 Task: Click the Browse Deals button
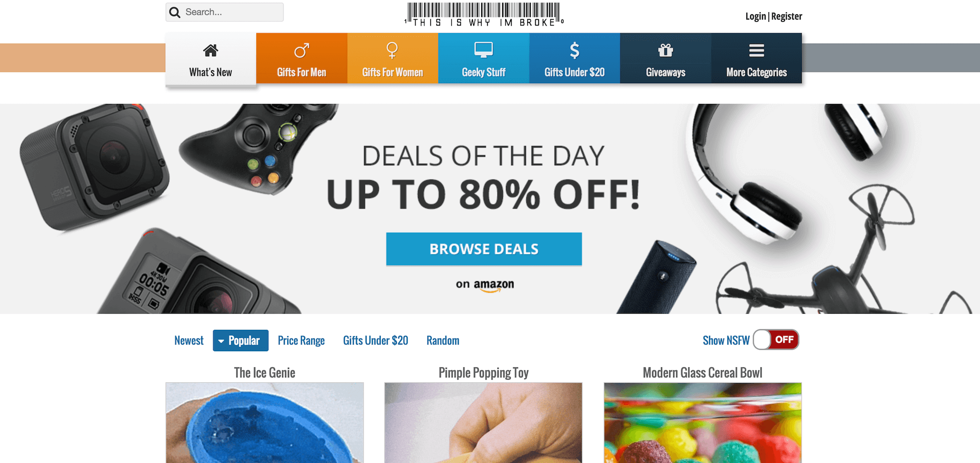coord(484,249)
